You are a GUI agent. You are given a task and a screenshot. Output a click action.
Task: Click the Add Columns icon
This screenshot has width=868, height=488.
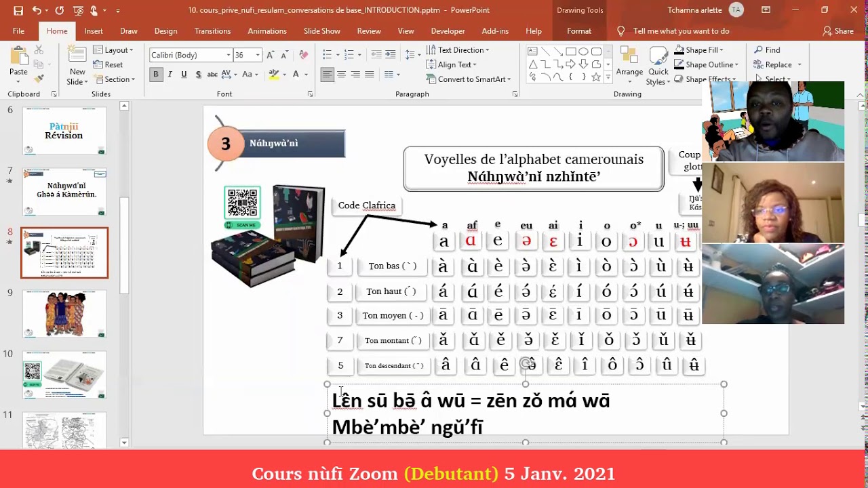pos(390,75)
